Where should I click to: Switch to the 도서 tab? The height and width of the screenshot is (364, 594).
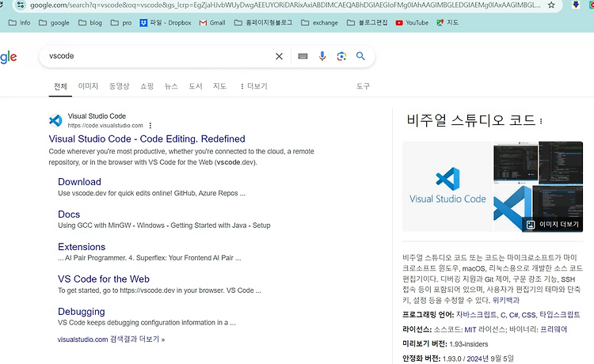tap(196, 86)
